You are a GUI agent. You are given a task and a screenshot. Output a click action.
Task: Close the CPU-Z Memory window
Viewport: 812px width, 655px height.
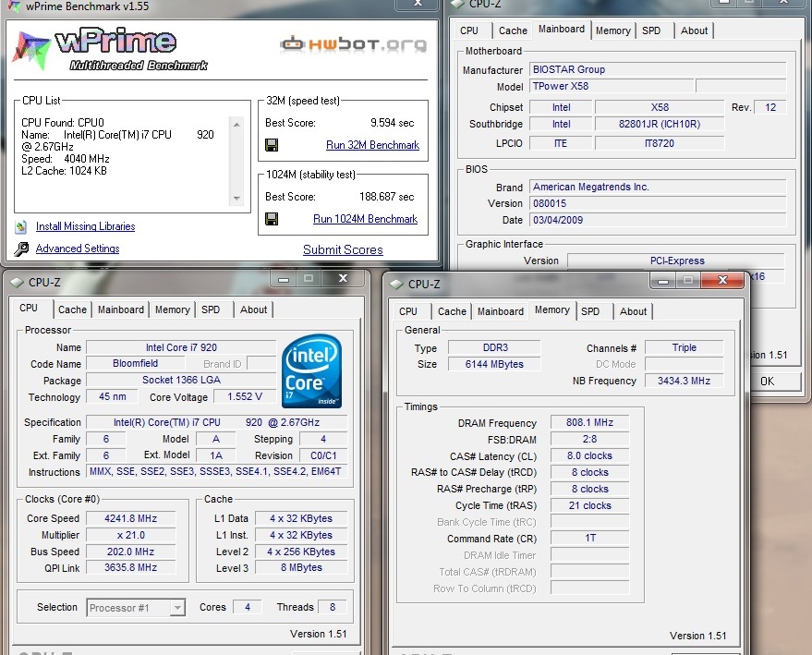723,280
